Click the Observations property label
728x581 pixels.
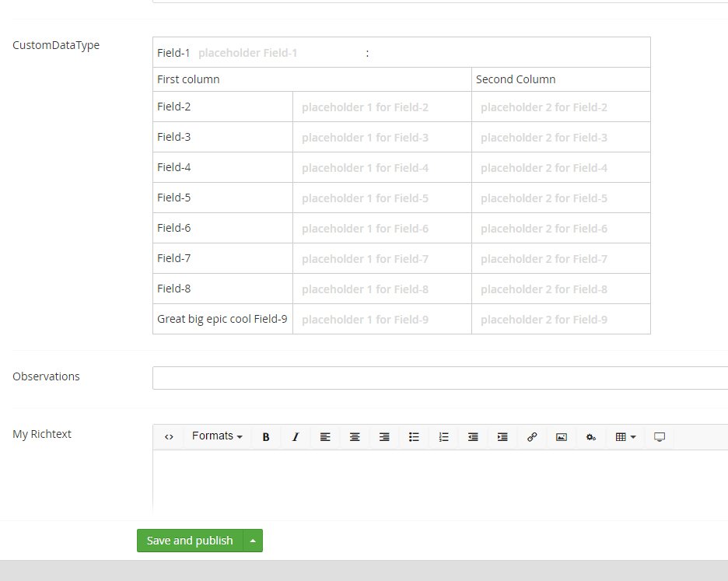(46, 376)
